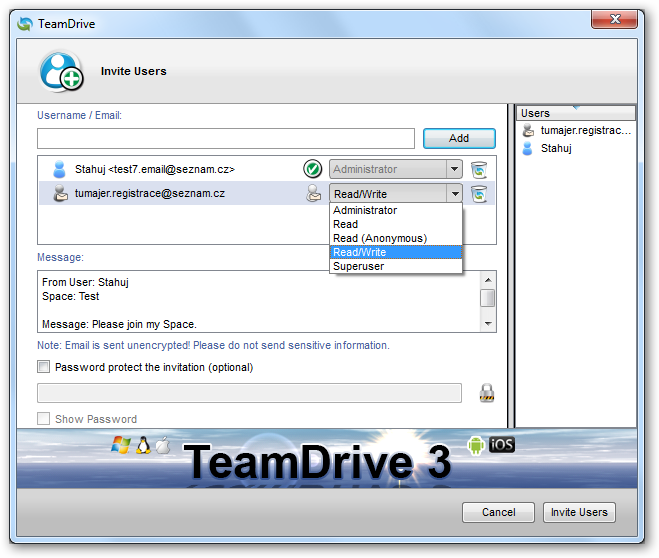Click the Apple logo in banner
This screenshot has width=659, height=558.
coord(163,446)
